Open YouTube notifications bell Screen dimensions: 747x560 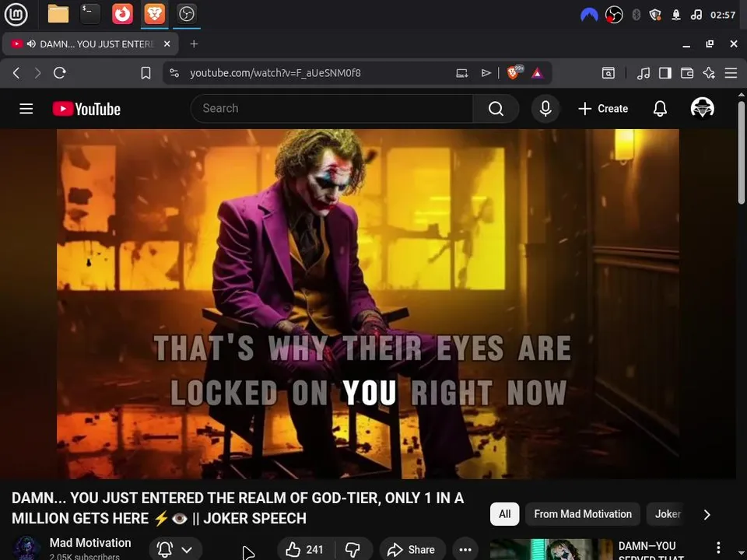[x=660, y=109]
